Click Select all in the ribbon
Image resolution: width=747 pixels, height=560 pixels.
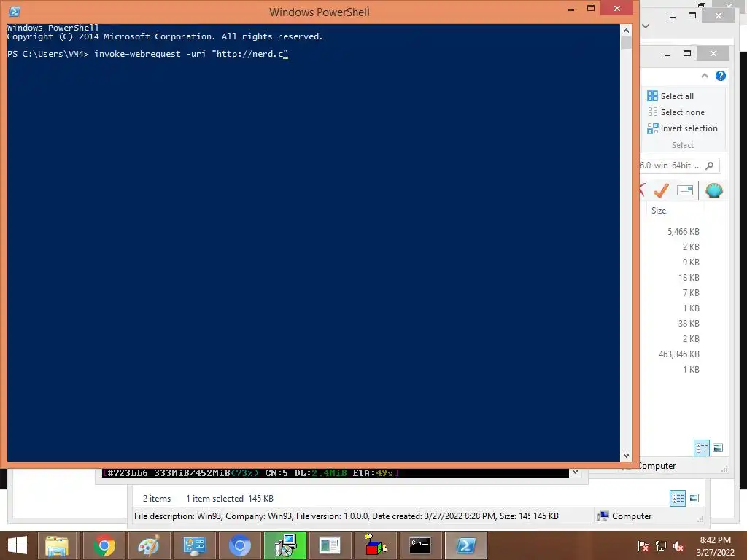(670, 96)
